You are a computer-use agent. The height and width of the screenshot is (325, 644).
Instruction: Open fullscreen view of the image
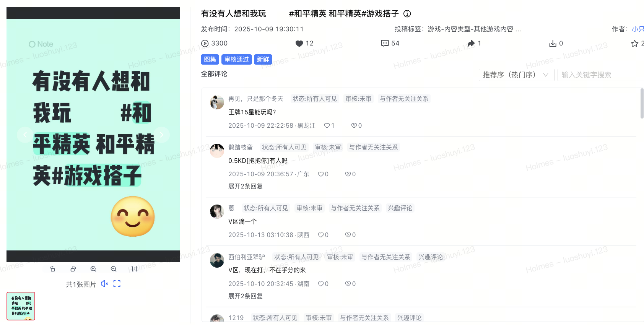tap(117, 284)
